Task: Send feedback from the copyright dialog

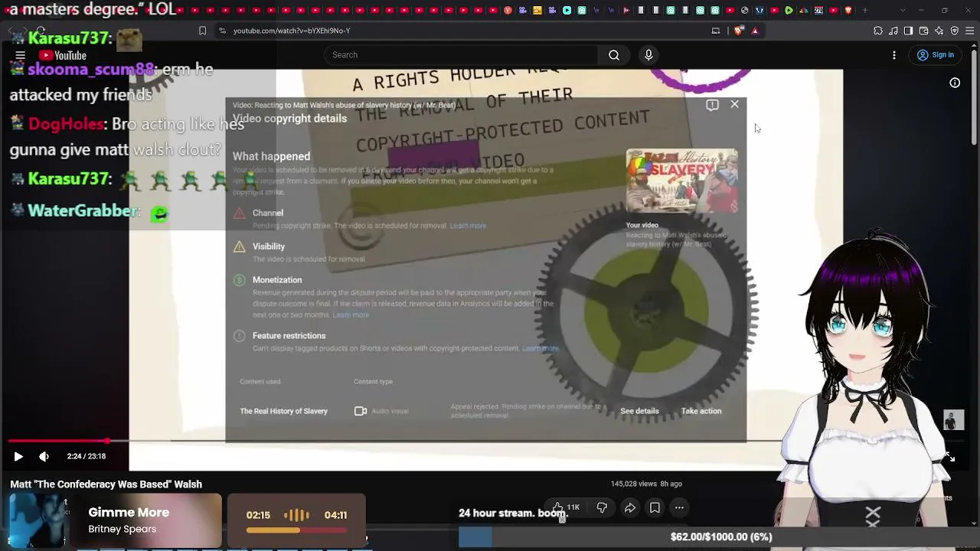Action: [712, 105]
